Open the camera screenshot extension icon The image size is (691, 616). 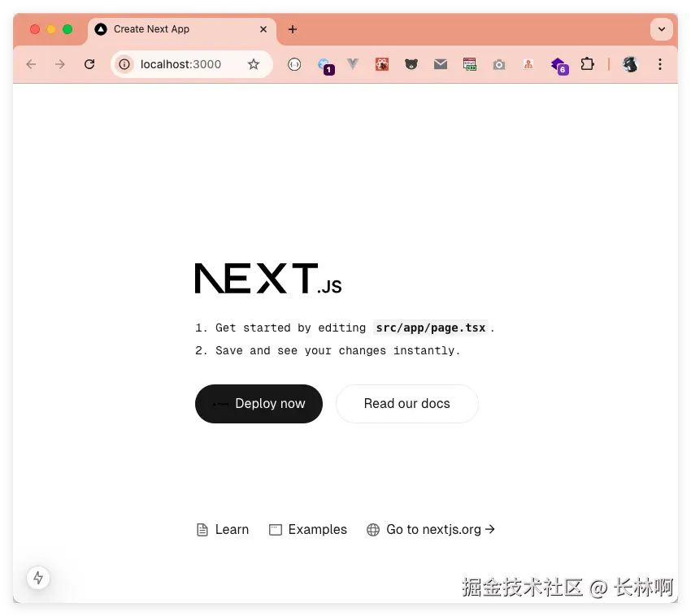pyautogui.click(x=499, y=65)
